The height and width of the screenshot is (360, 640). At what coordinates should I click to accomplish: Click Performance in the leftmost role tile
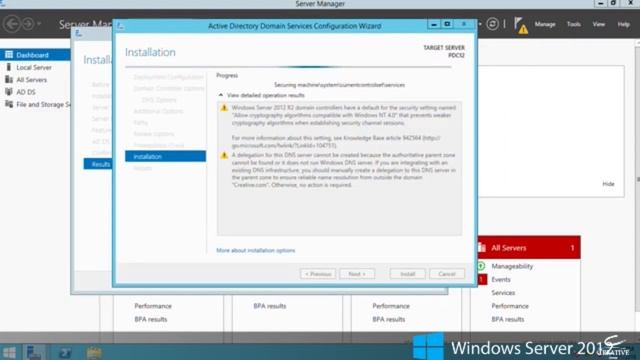point(153,306)
